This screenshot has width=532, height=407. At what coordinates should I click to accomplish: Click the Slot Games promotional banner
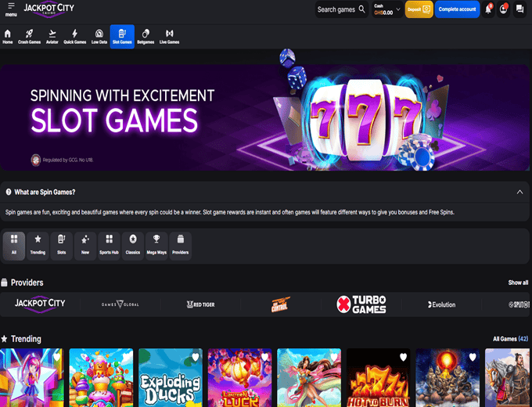tap(264, 117)
